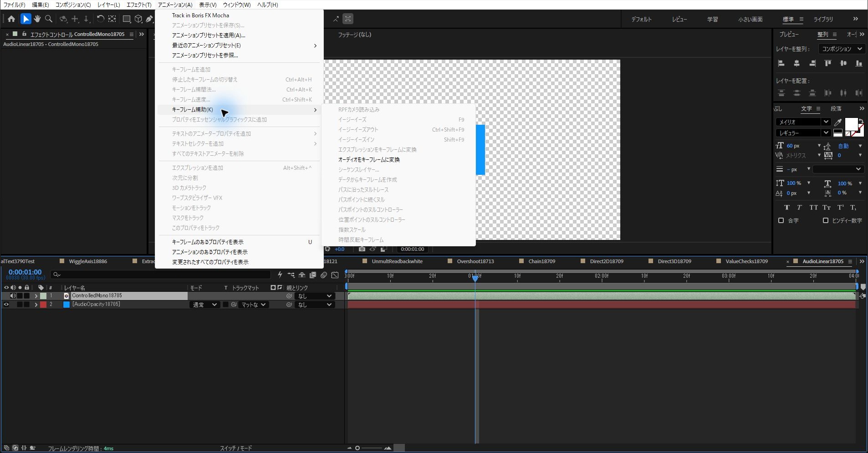
Task: Click the デフォルト workspace button
Action: coord(641,19)
